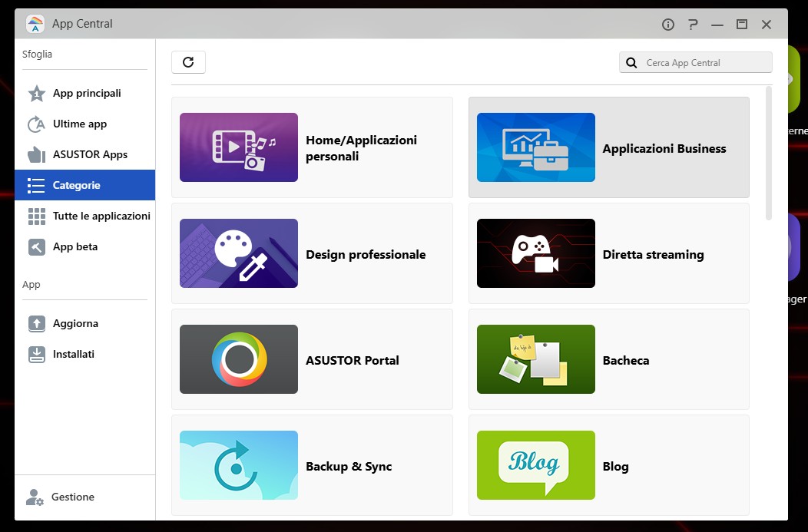
Task: Click the categories list vertical scrollbar
Action: pyautogui.click(x=769, y=154)
